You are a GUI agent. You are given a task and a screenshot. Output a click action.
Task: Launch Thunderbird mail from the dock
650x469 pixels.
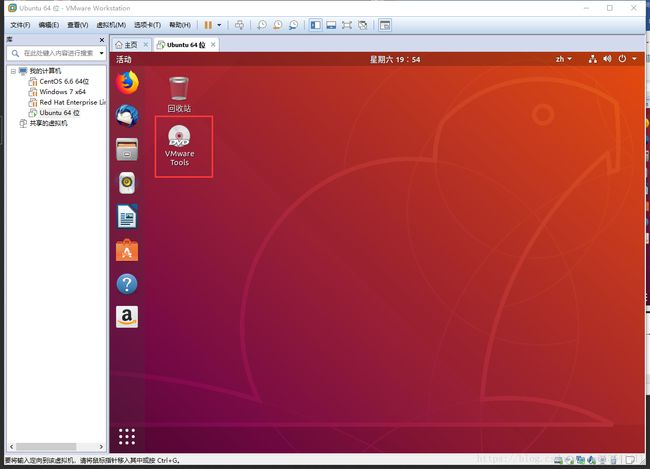(127, 116)
